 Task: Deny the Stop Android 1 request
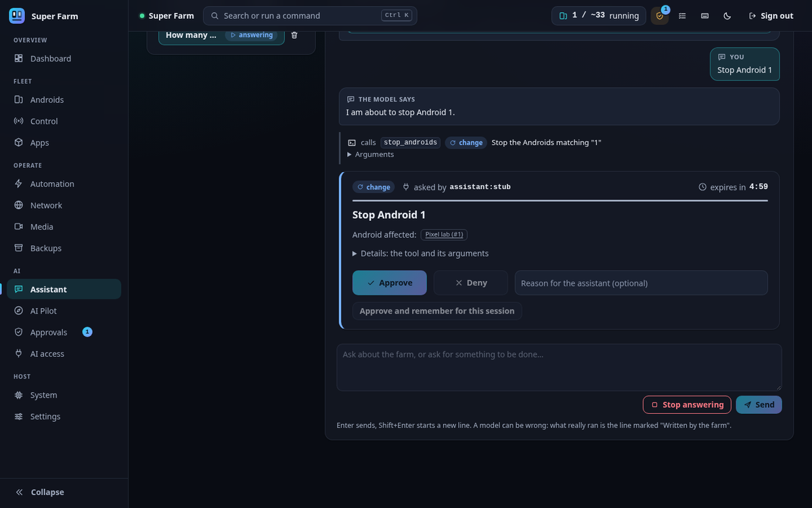471,283
